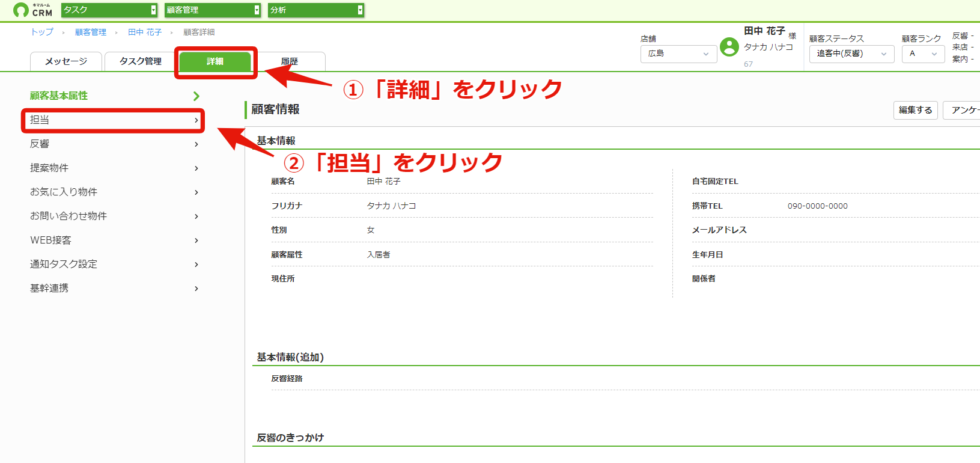Open the タスク dropdown menu

coord(109,10)
